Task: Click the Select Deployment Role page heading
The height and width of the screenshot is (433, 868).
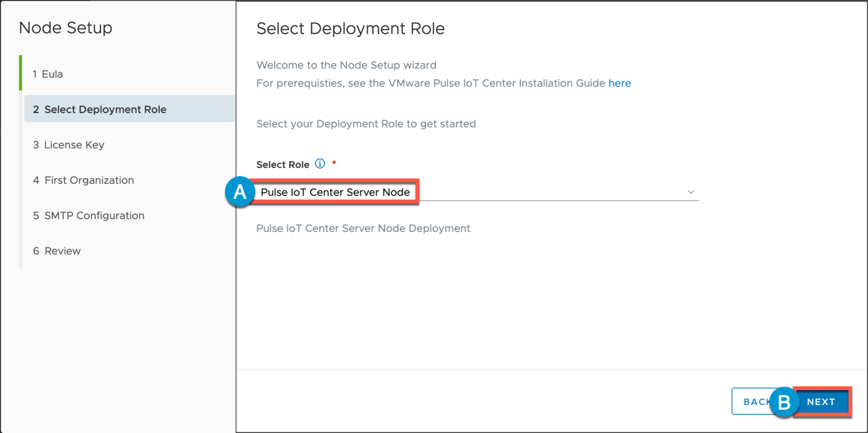Action: (x=350, y=29)
